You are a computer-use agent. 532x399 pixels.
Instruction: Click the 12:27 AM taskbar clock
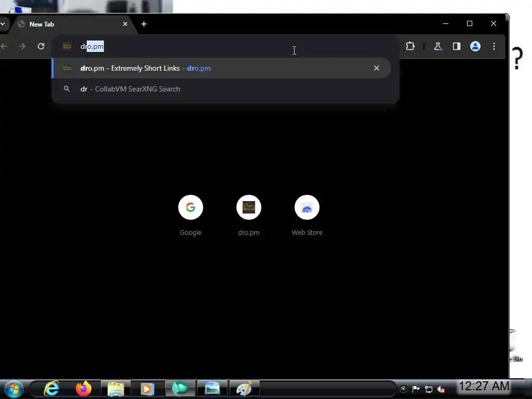pos(484,386)
